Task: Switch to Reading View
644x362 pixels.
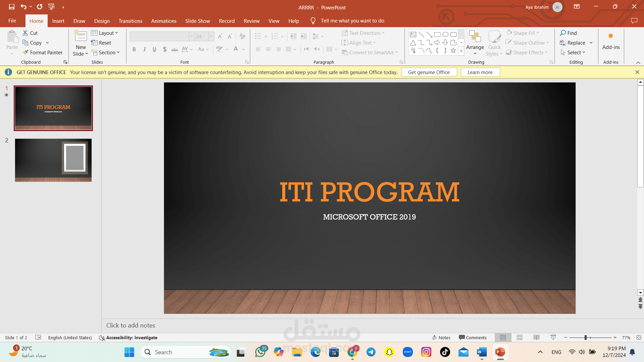Action: pos(536,338)
